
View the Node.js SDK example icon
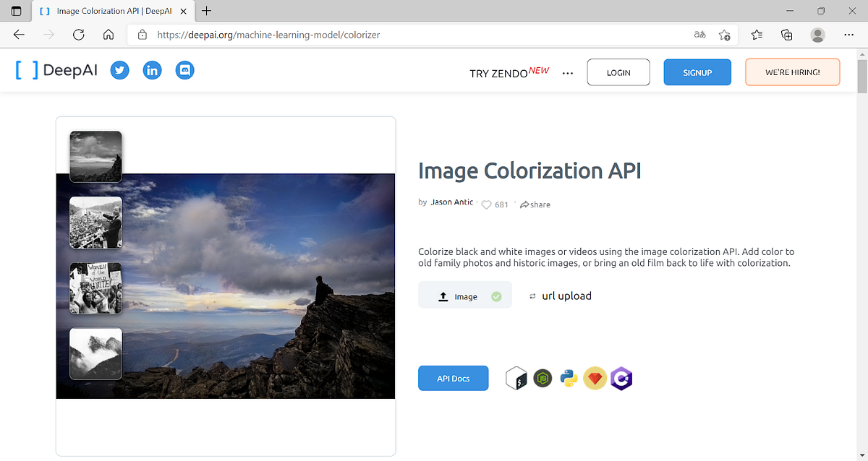pyautogui.click(x=542, y=378)
